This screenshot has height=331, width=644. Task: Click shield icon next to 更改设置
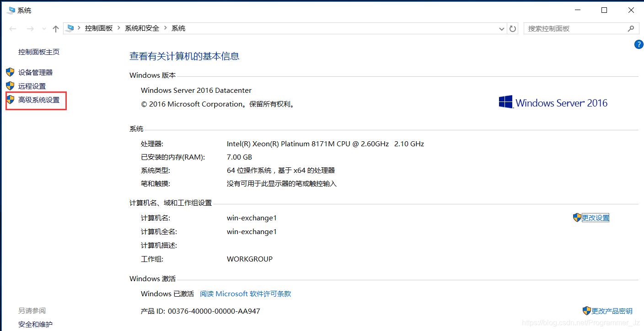pos(577,218)
